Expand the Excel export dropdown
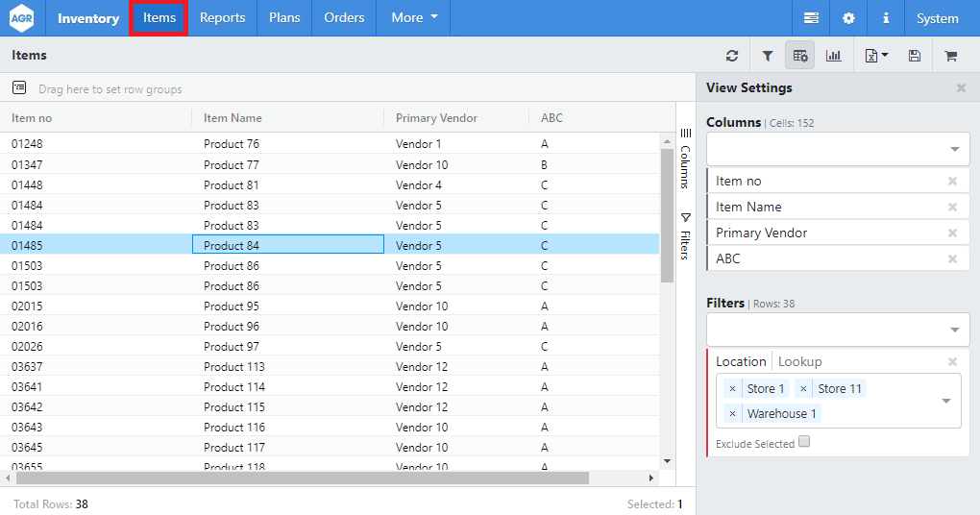Screen dimensions: 980x515 coord(875,56)
